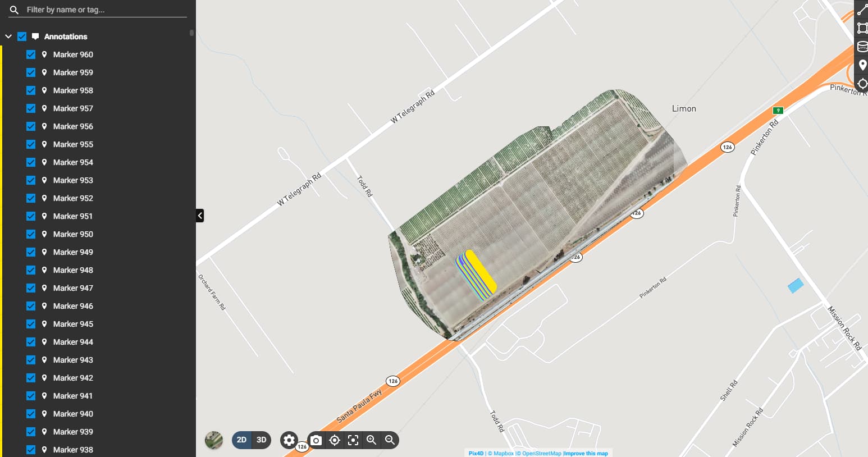Collapse the left sidebar panel arrow
868x457 pixels.
pos(200,216)
